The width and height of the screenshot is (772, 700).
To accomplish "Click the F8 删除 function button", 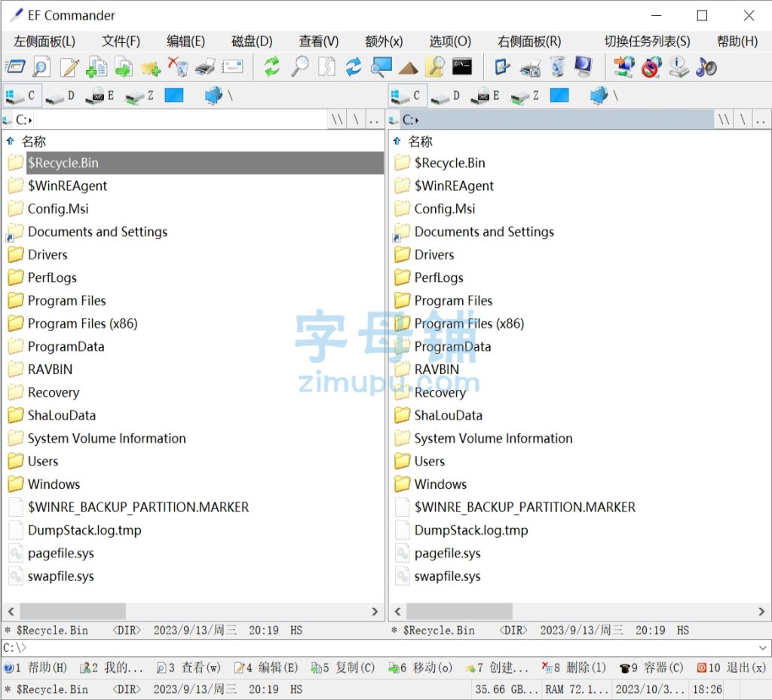I will tap(574, 668).
